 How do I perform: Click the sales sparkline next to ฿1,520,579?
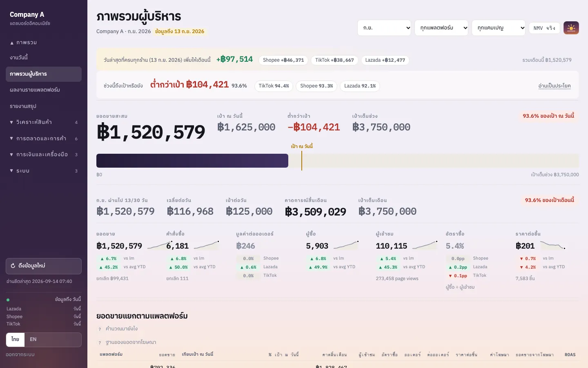160,246
